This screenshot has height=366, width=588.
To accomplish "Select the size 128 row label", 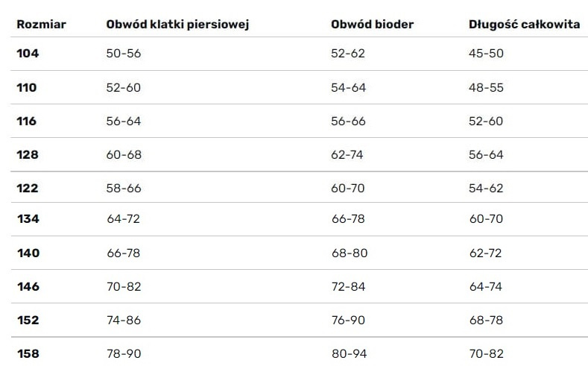I will [x=28, y=154].
